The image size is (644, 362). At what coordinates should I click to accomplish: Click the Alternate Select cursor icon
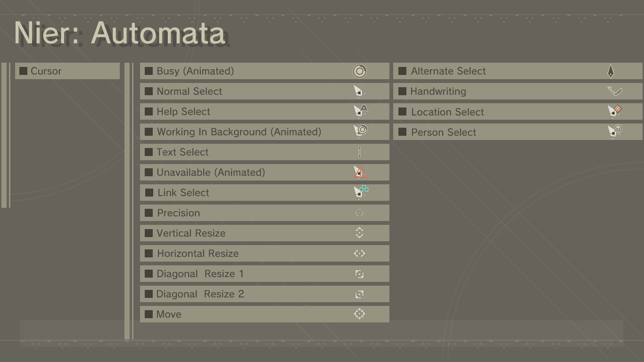point(611,71)
